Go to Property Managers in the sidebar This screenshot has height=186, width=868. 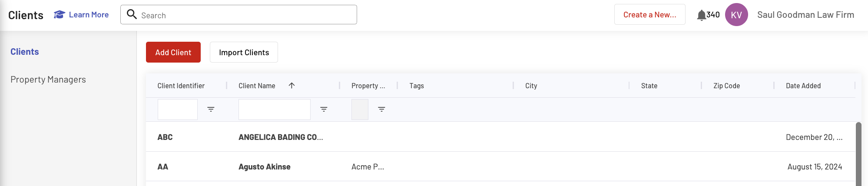point(48,80)
